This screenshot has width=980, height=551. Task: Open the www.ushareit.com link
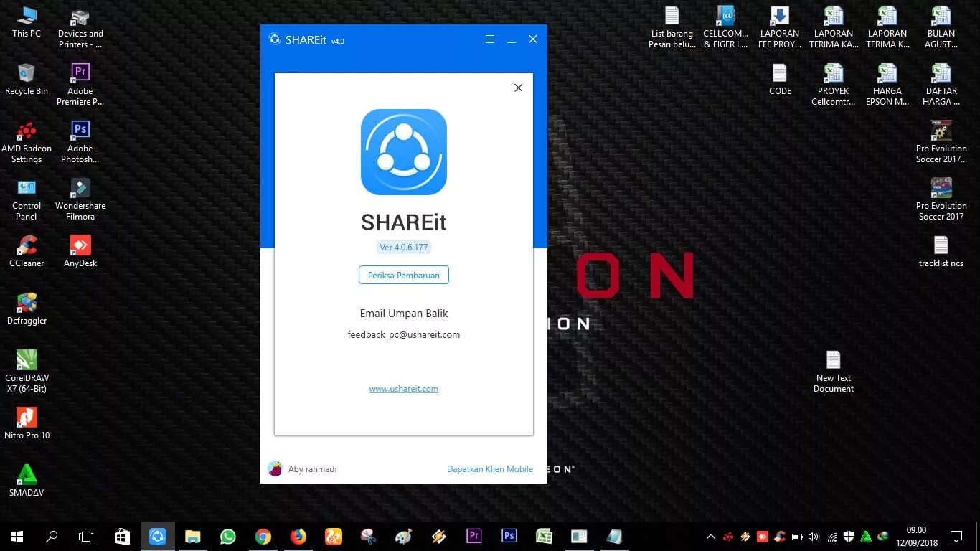coord(404,389)
